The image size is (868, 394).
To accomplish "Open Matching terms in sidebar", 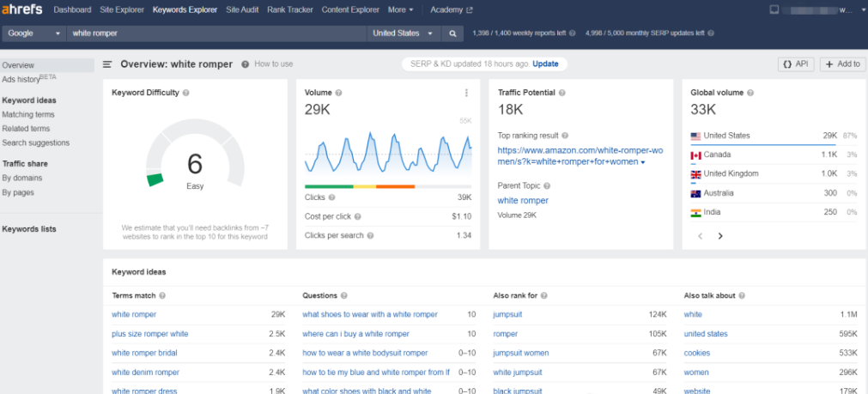I will [28, 114].
